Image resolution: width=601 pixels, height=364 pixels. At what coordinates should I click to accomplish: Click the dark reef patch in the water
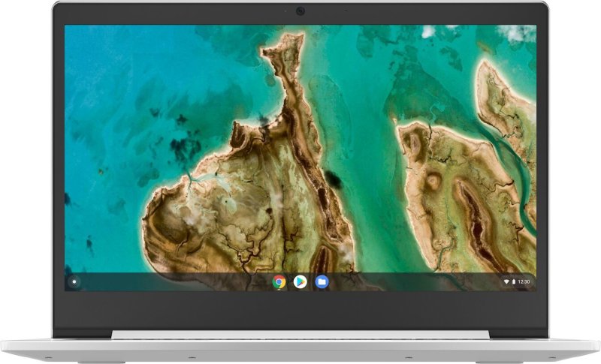tap(185, 148)
